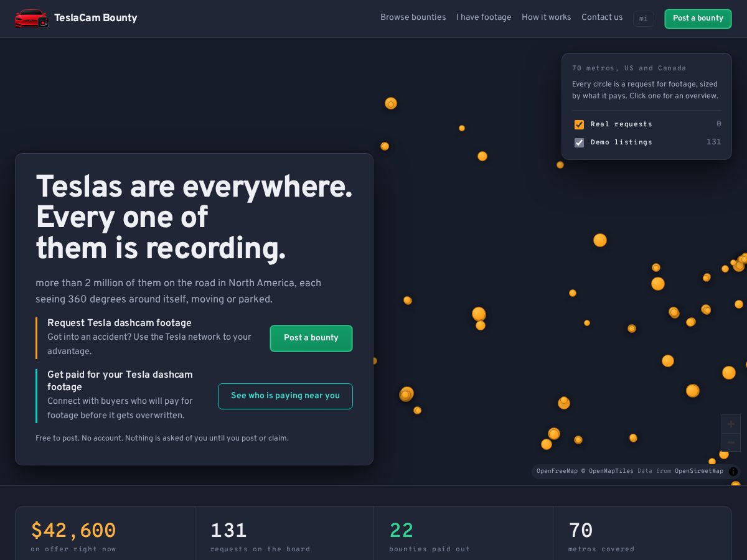747x560 pixels.
Task: Open the OpenMapTiles attribution link
Action: pos(608,471)
